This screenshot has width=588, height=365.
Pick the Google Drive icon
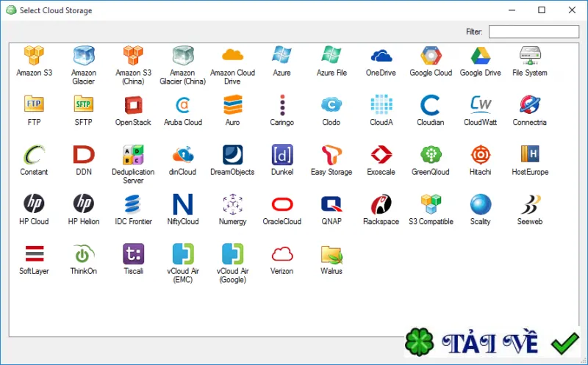coord(481,56)
